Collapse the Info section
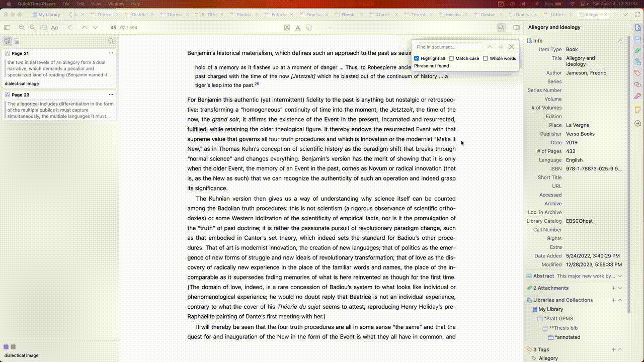 pyautogui.click(x=620, y=40)
